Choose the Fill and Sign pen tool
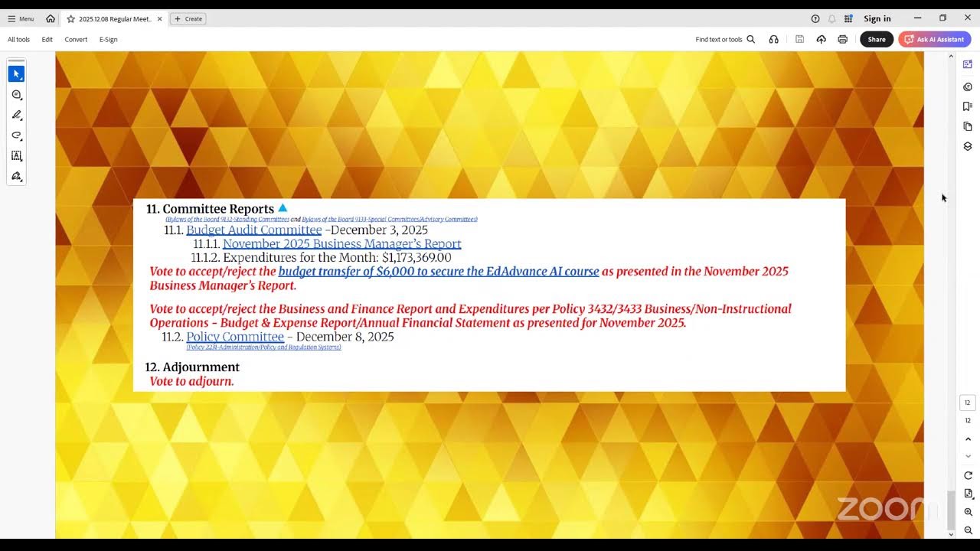 16,176
